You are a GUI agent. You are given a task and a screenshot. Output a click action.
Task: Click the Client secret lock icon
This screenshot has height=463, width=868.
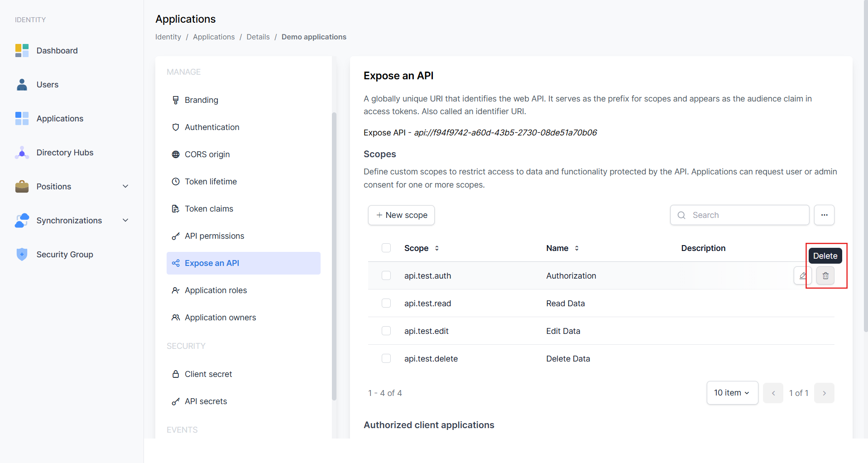coord(176,374)
